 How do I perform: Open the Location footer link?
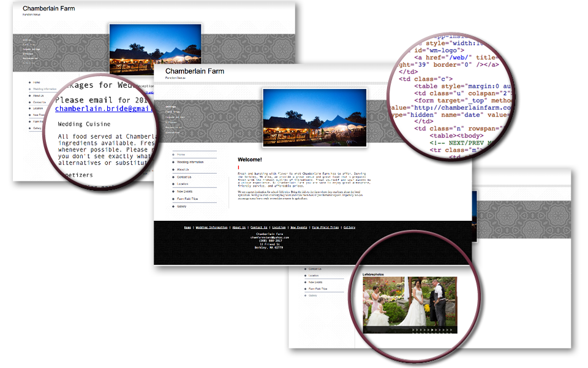[279, 228]
